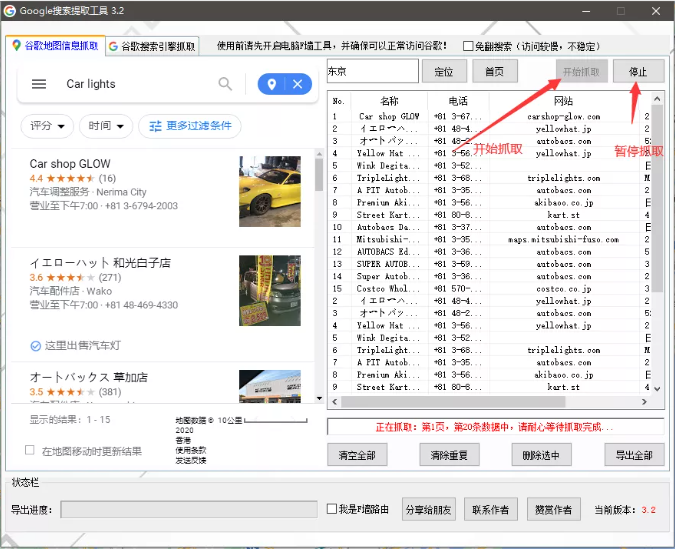The height and width of the screenshot is (549, 675).
Task: Click the listing panel scroll-up arrow
Action: tap(319, 153)
